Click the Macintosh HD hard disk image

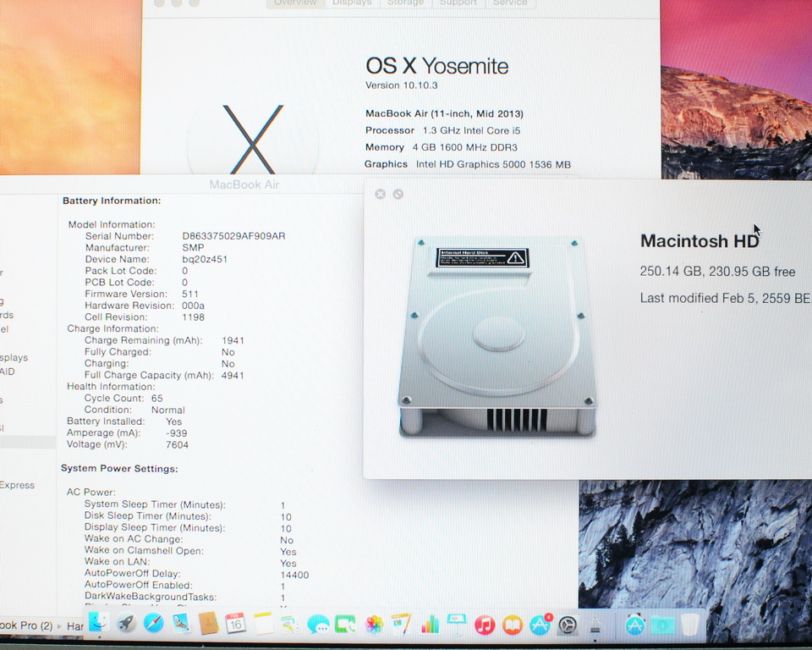click(497, 336)
